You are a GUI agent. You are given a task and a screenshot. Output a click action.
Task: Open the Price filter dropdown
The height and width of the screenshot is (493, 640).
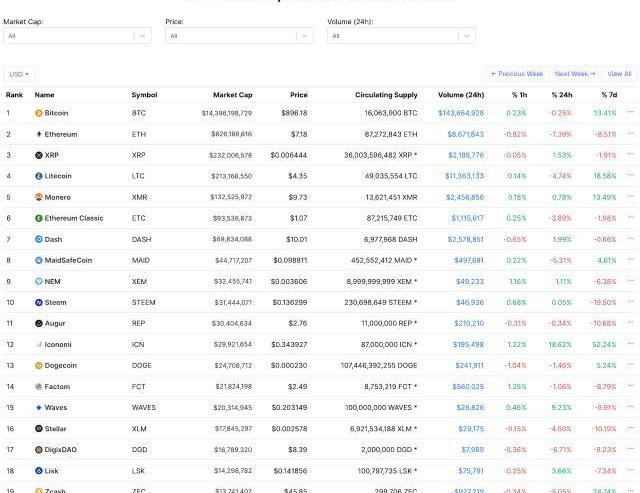[239, 36]
